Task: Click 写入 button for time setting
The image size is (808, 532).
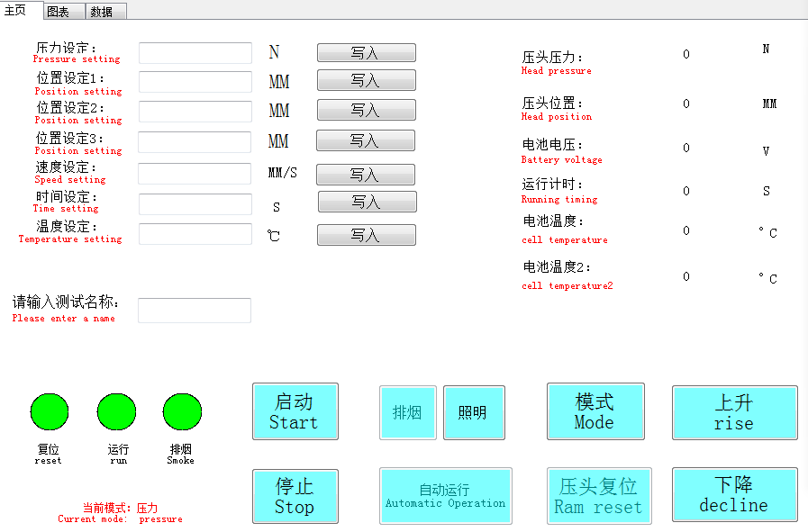Action: pyautogui.click(x=367, y=202)
